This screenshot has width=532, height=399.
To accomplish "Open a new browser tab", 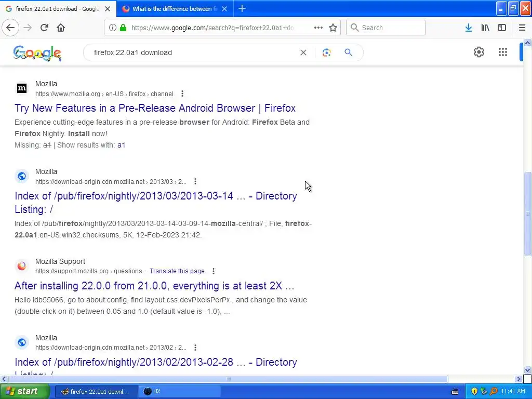I will (242, 8).
